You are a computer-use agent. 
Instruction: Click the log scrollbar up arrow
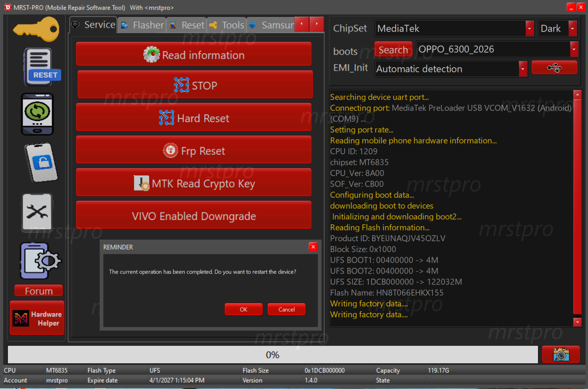[578, 94]
